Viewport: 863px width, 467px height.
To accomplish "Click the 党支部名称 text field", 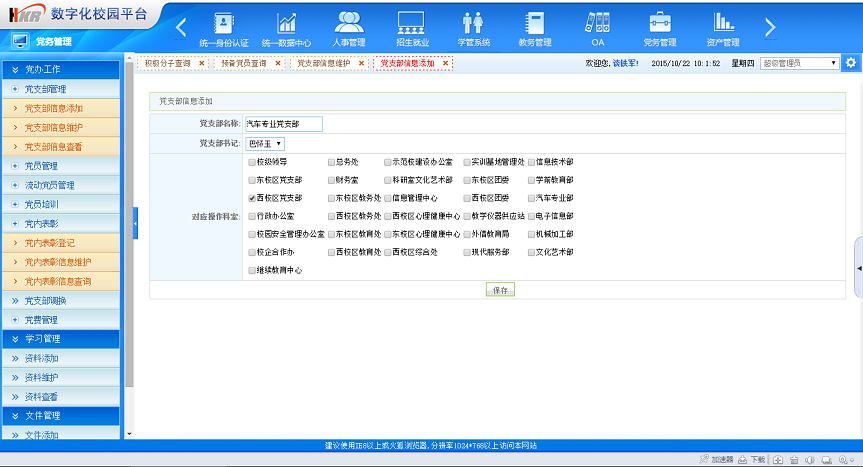I will [x=284, y=124].
